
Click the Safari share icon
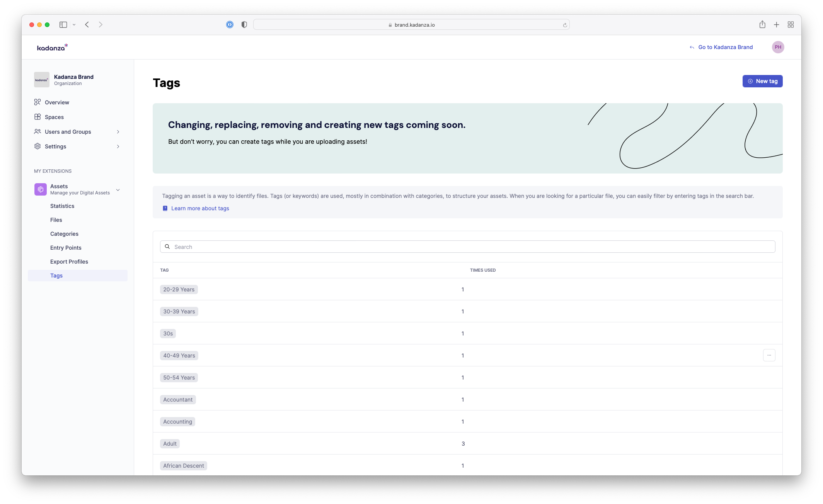pos(762,25)
